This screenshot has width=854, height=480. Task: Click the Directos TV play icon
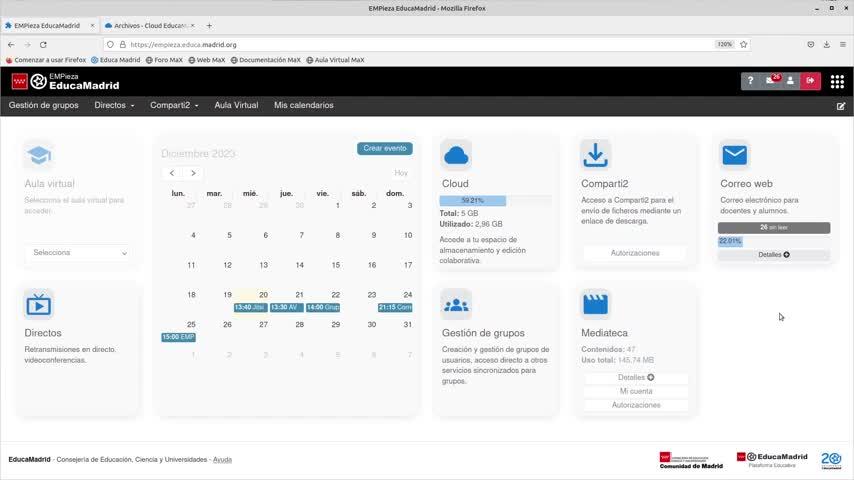(x=39, y=305)
